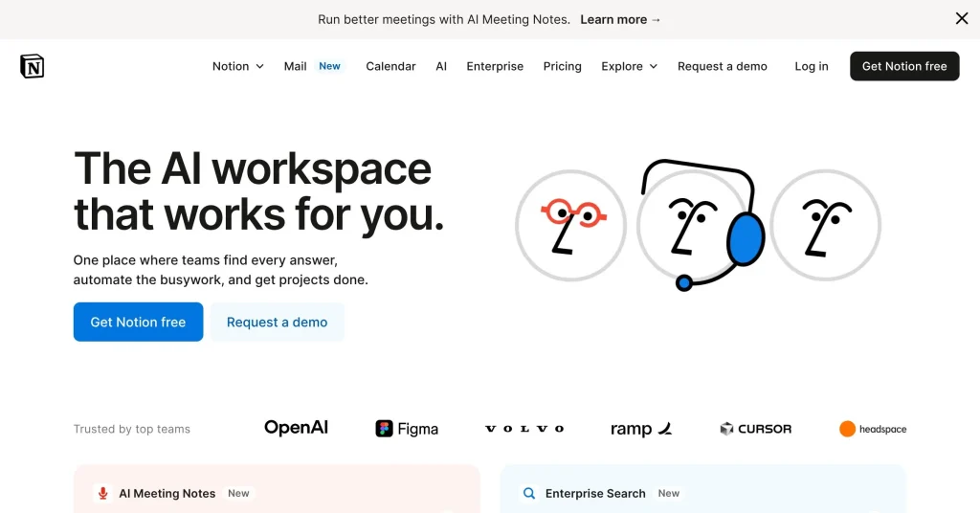Click the plain face illustration on right

826,226
